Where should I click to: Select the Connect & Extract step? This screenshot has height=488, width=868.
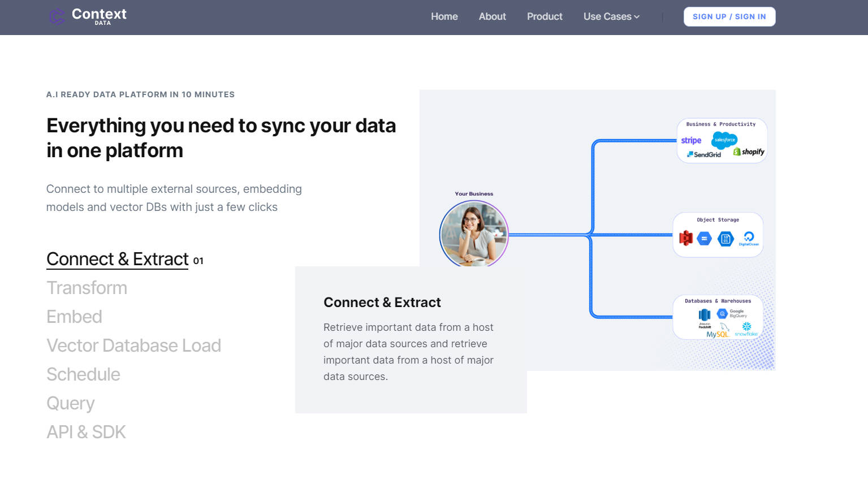(x=117, y=259)
